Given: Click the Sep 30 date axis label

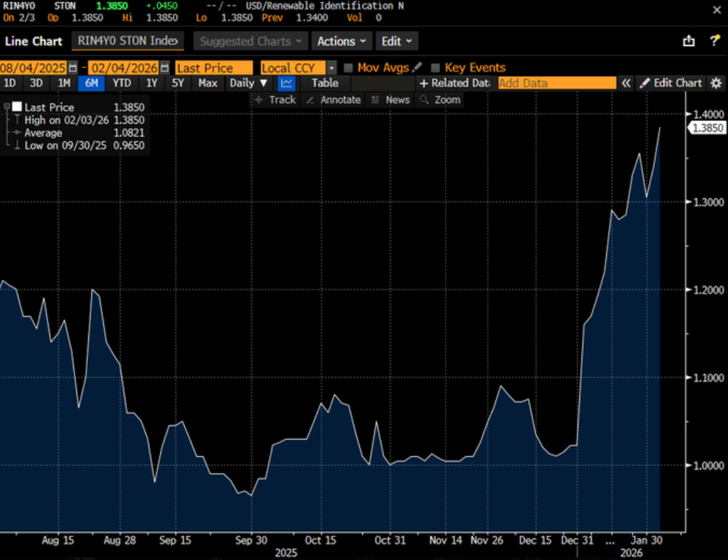Looking at the screenshot, I should point(251,540).
